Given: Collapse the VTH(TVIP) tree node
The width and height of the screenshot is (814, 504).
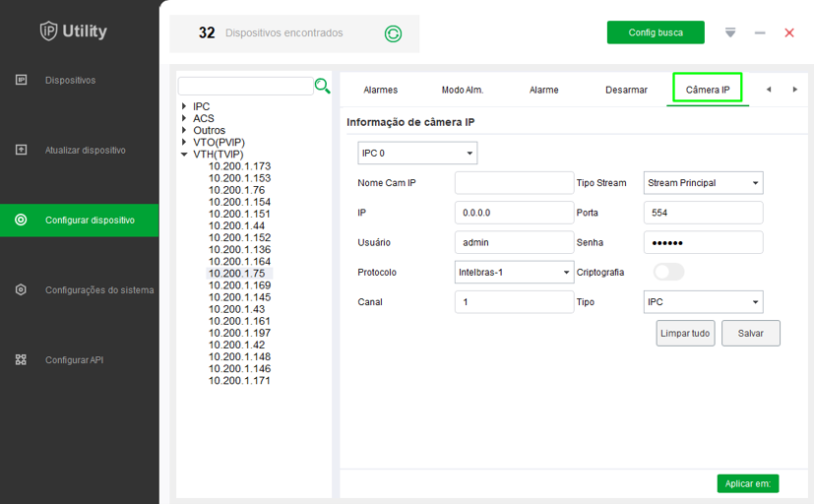Looking at the screenshot, I should 184,155.
